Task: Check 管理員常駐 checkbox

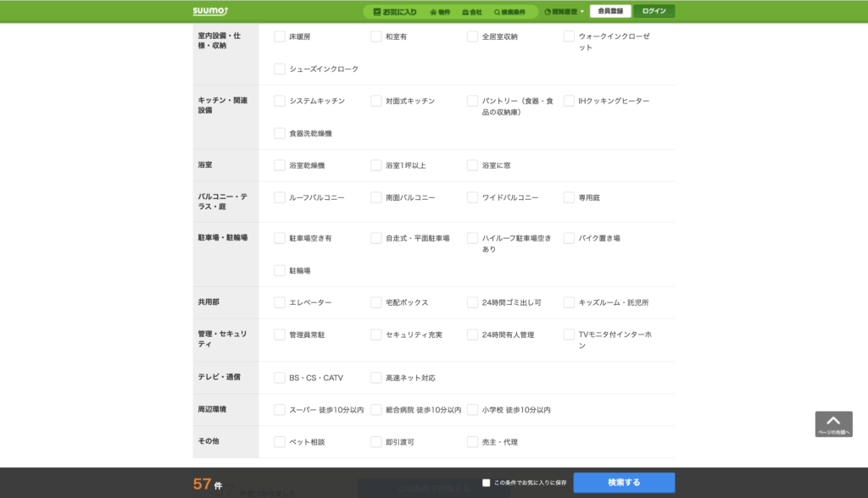Action: 280,335
